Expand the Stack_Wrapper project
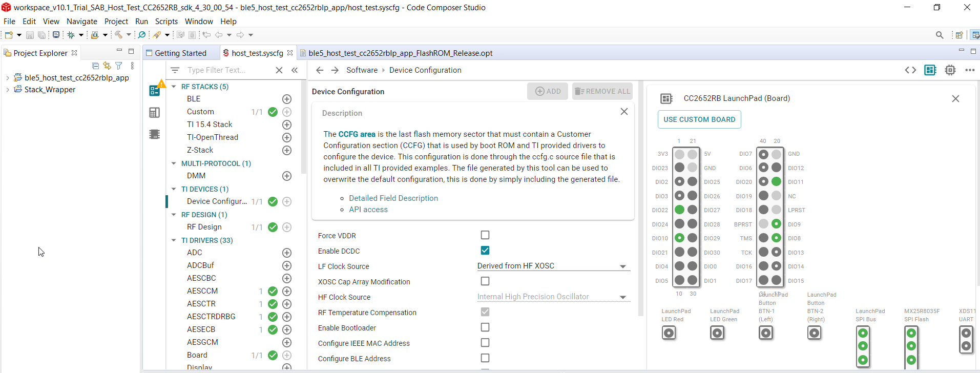Screen dimensions: 980x373 tap(8, 90)
